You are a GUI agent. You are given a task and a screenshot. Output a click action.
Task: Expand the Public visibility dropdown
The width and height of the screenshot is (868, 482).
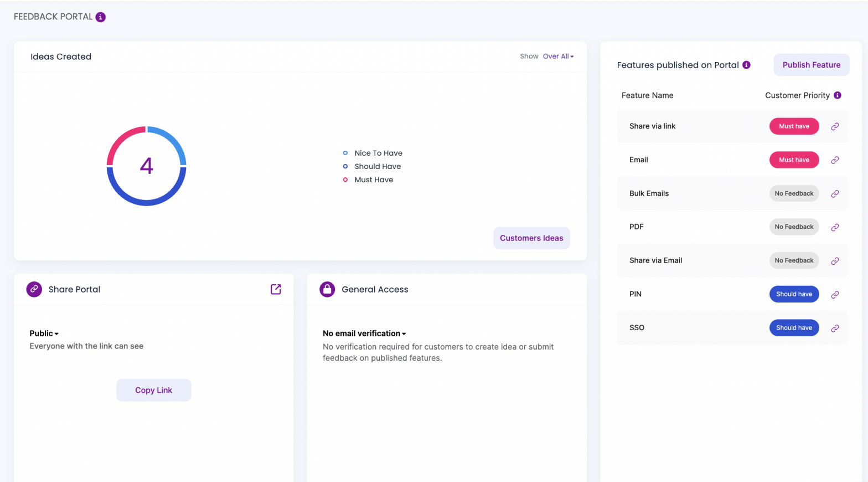44,334
